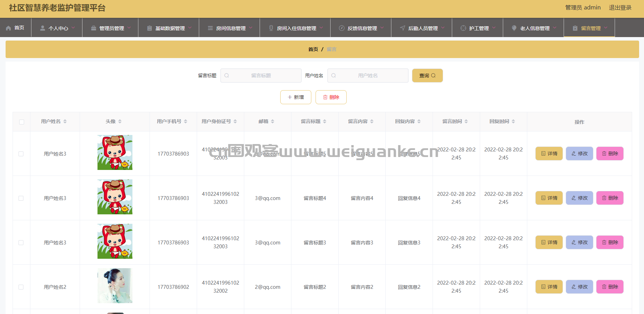The height and width of the screenshot is (314, 644).
Task: Click 退出登录 link to log out
Action: [x=620, y=8]
